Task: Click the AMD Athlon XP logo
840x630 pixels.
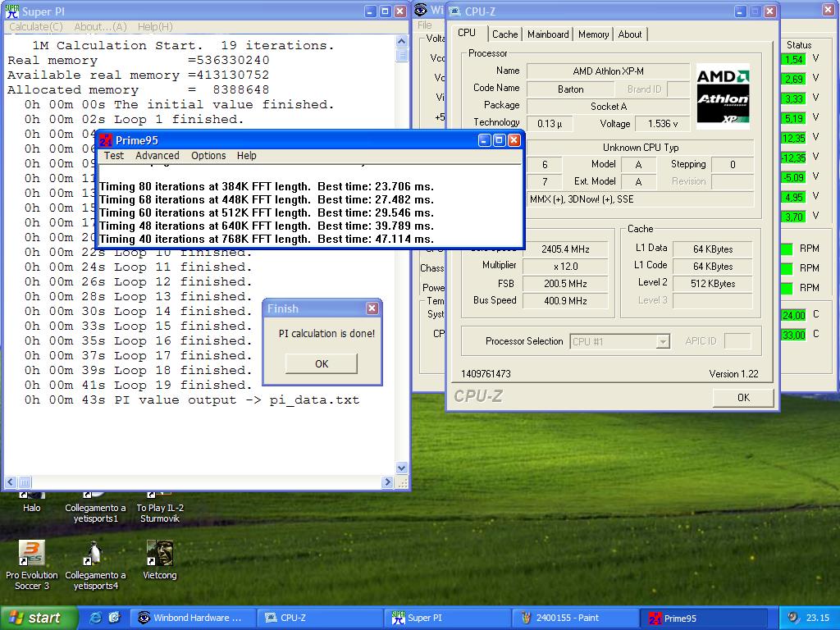Action: pos(723,96)
